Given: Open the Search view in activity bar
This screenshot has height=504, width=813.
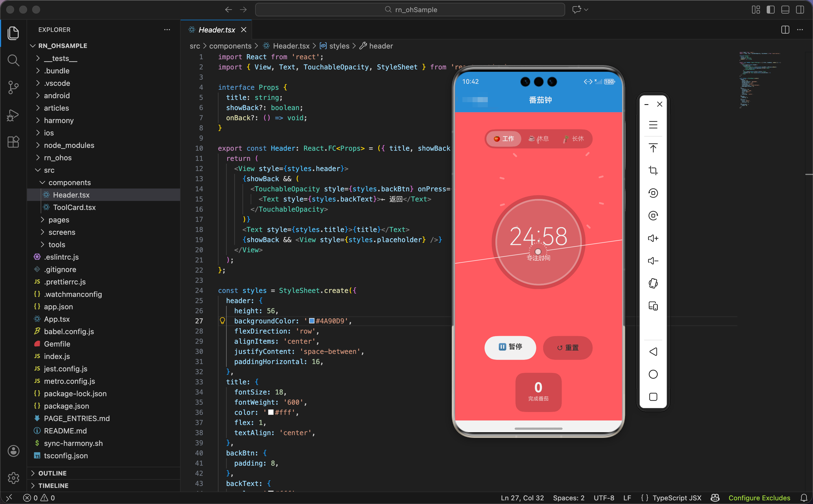Looking at the screenshot, I should click(13, 60).
